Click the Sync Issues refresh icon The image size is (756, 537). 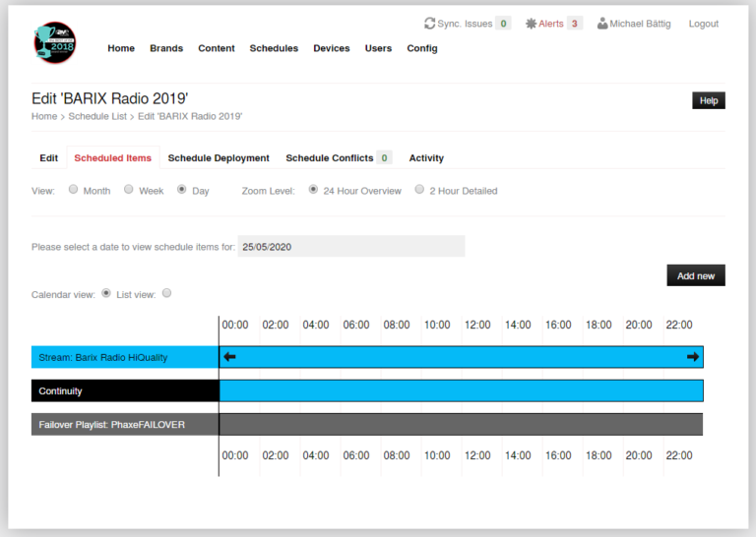[430, 24]
